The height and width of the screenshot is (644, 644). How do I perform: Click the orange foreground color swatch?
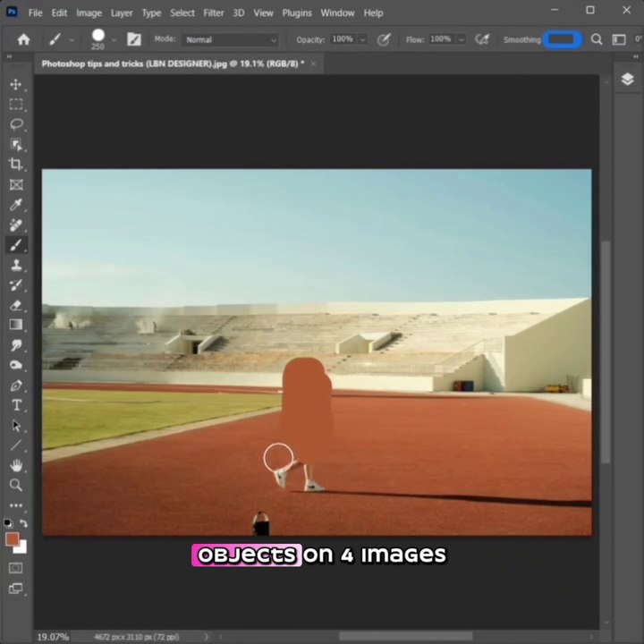[13, 538]
